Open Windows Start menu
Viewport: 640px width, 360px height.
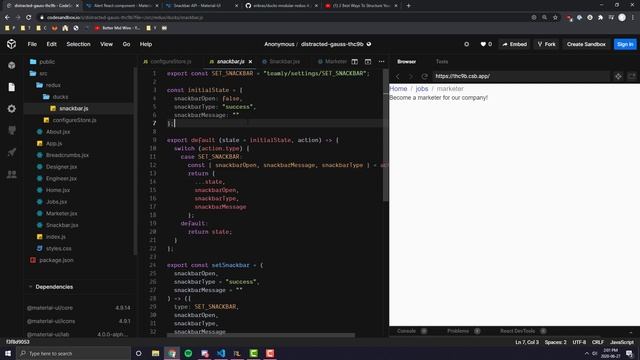8,353
